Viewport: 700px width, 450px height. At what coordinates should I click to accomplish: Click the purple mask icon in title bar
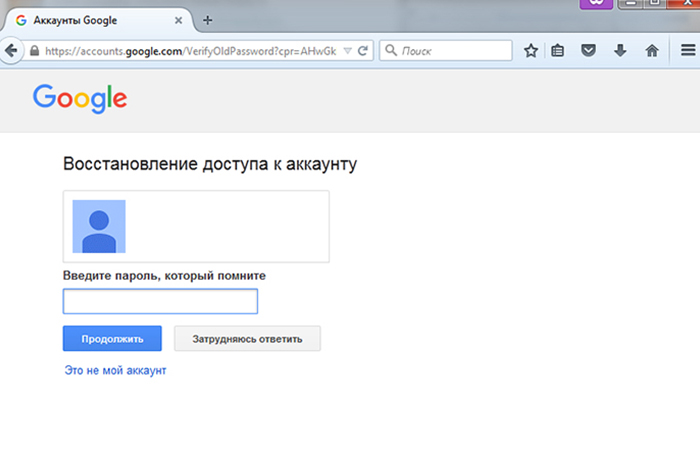[x=596, y=4]
